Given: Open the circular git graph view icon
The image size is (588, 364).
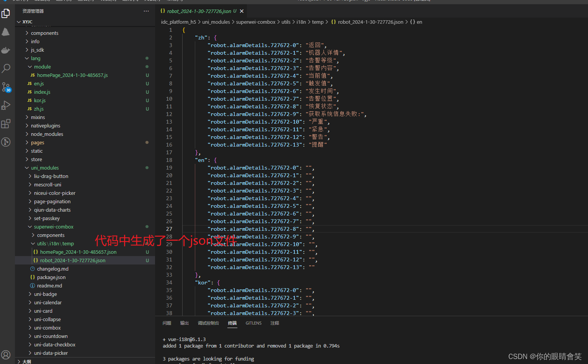Looking at the screenshot, I should point(6,142).
